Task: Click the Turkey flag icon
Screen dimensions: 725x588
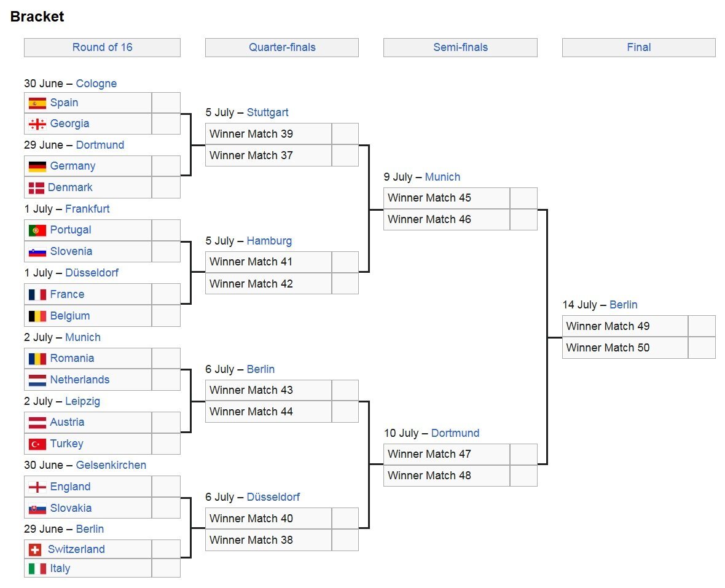Action: pos(37,444)
